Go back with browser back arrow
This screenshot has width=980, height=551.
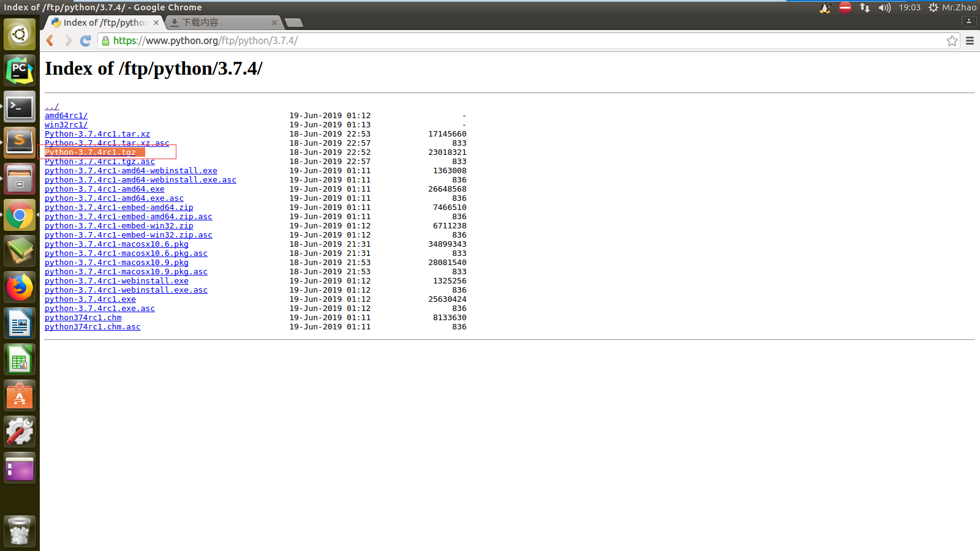click(x=50, y=40)
